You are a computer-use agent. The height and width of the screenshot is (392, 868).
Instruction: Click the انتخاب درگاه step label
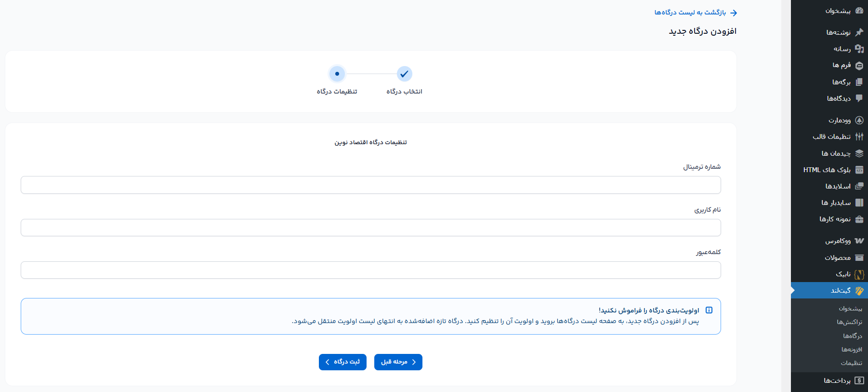405,92
